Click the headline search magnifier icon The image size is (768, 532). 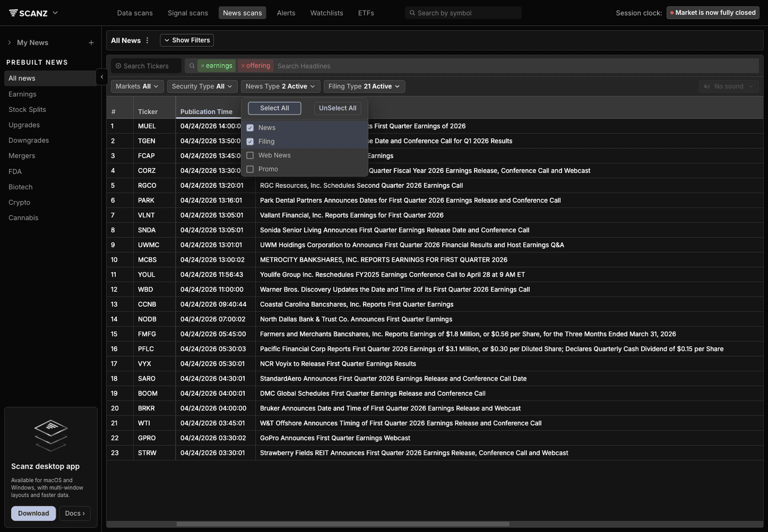pos(192,66)
